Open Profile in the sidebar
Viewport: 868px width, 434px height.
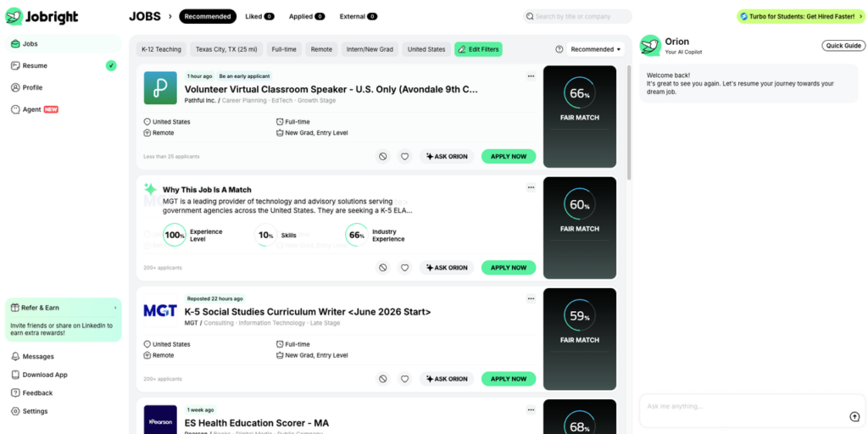point(63,87)
